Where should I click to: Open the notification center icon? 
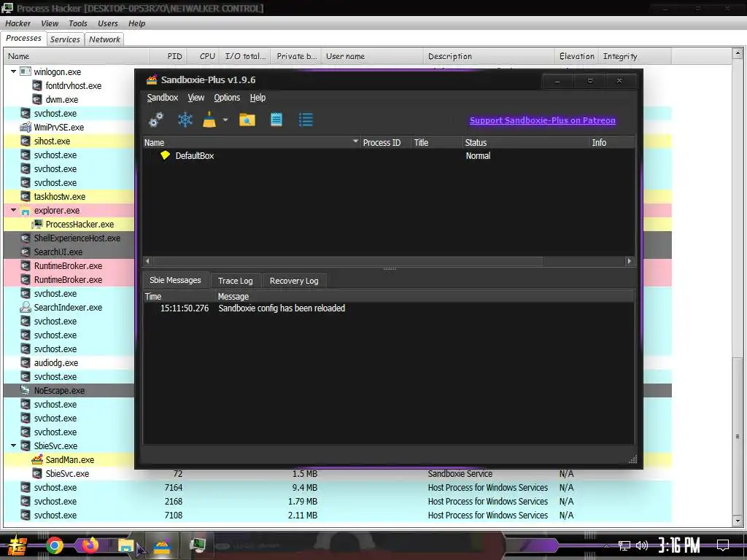[723, 545]
